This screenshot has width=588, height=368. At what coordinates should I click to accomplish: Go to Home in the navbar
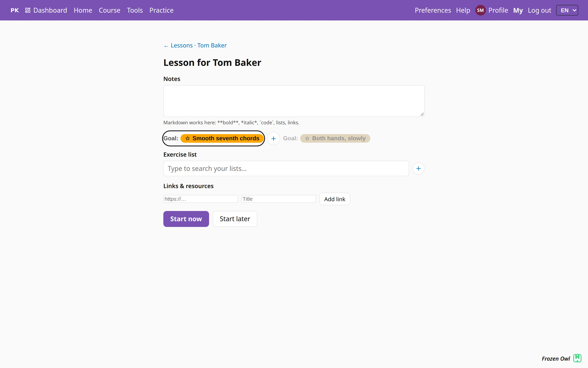pos(83,10)
